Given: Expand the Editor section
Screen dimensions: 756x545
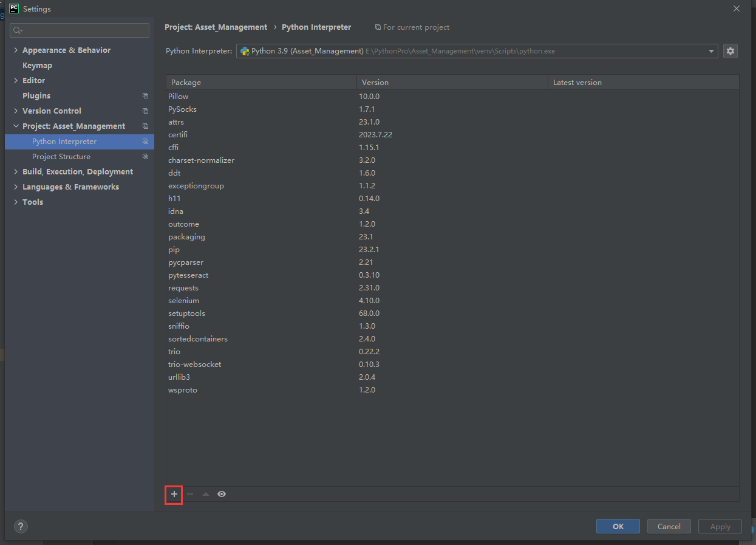Looking at the screenshot, I should (x=16, y=81).
